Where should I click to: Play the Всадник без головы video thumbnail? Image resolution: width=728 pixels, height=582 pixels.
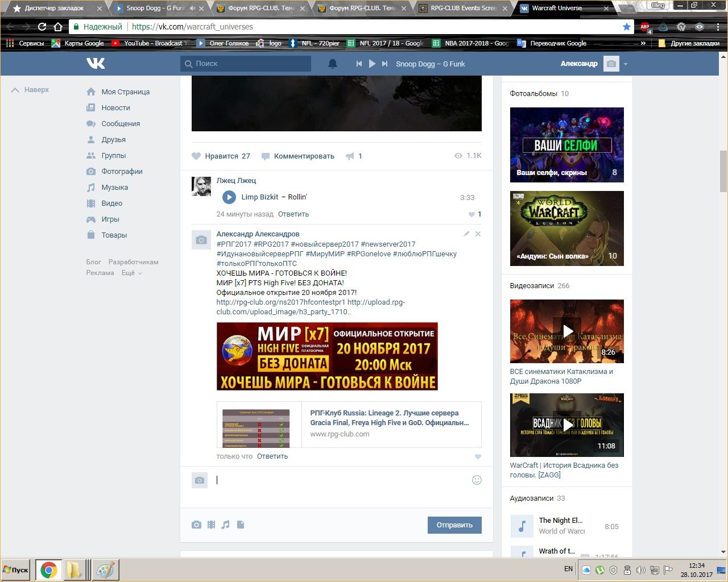pos(567,425)
